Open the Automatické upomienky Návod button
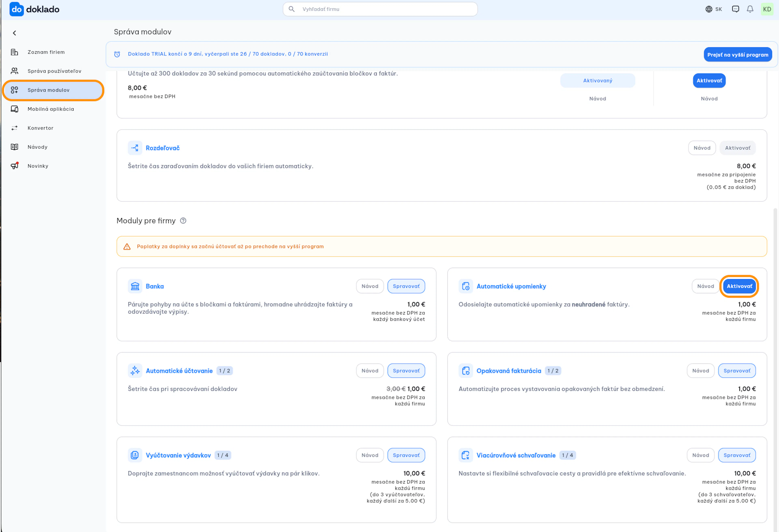The width and height of the screenshot is (779, 532). pyautogui.click(x=706, y=286)
